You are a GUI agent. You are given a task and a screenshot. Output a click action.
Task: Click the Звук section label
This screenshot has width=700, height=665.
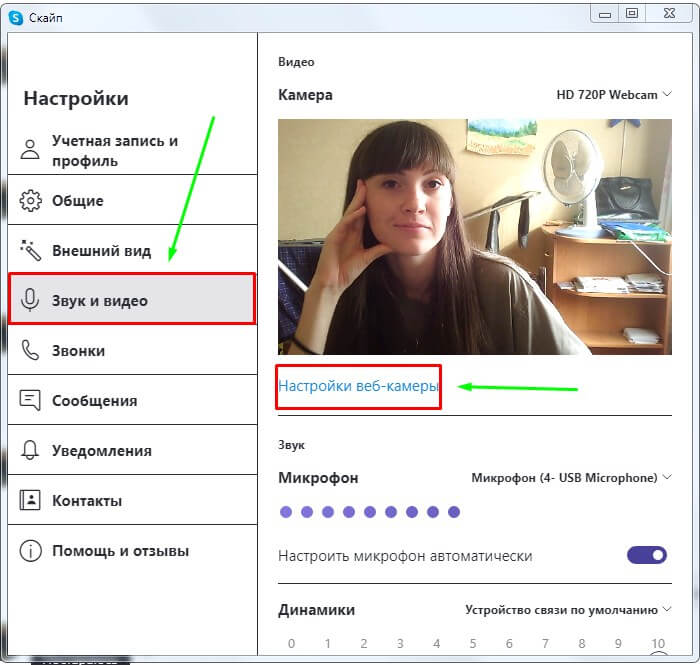291,445
